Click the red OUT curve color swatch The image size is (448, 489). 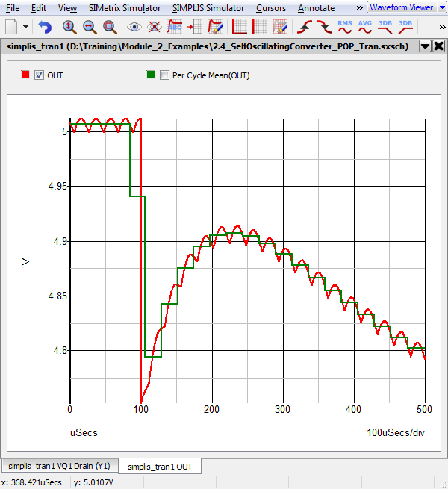point(25,75)
